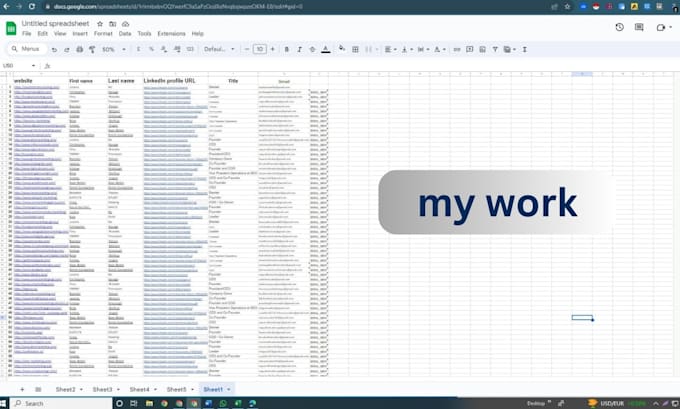Viewport: 680px width, 409px height.
Task: Open the comments history panel
Action: pos(639,27)
